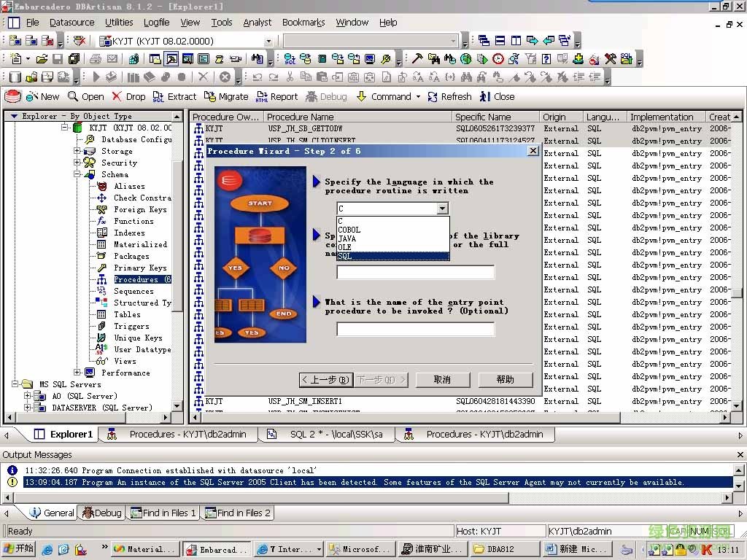
Task: Click the Extract toolbar icon
Action: (x=158, y=96)
